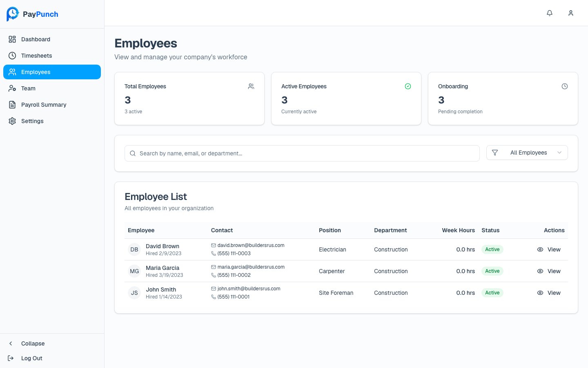Click the magnifier icon in search box
Screen dimensions: 588x368
[x=133, y=153]
